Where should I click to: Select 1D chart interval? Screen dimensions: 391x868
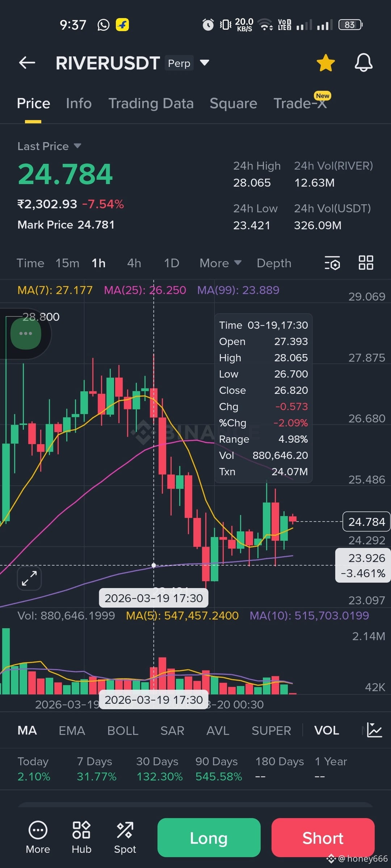172,263
